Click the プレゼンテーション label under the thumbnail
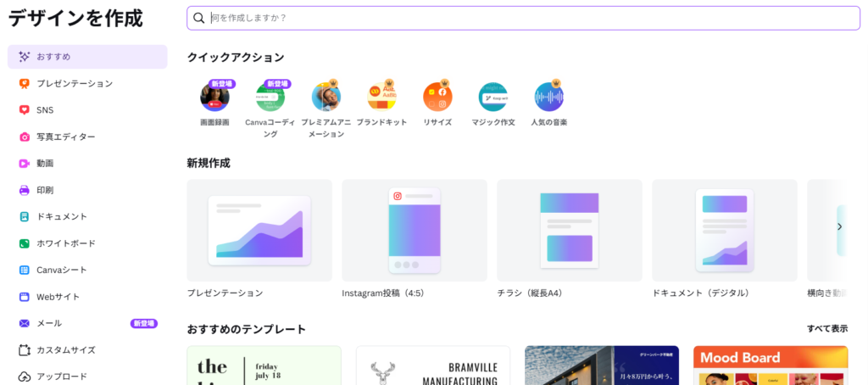 click(x=225, y=293)
